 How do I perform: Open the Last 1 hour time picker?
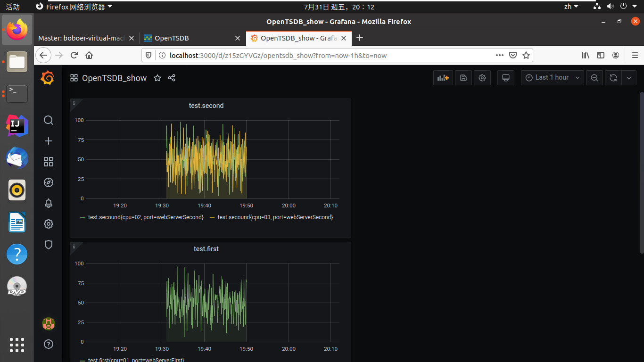click(x=553, y=78)
